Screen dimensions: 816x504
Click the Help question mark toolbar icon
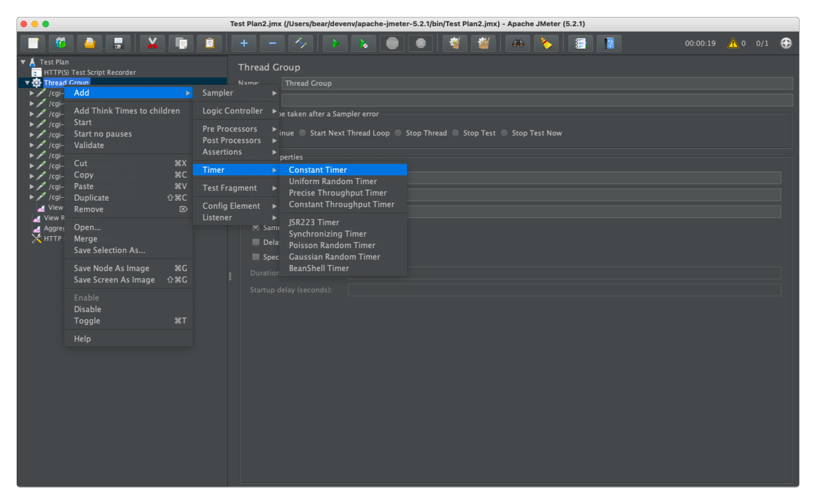[x=609, y=43]
